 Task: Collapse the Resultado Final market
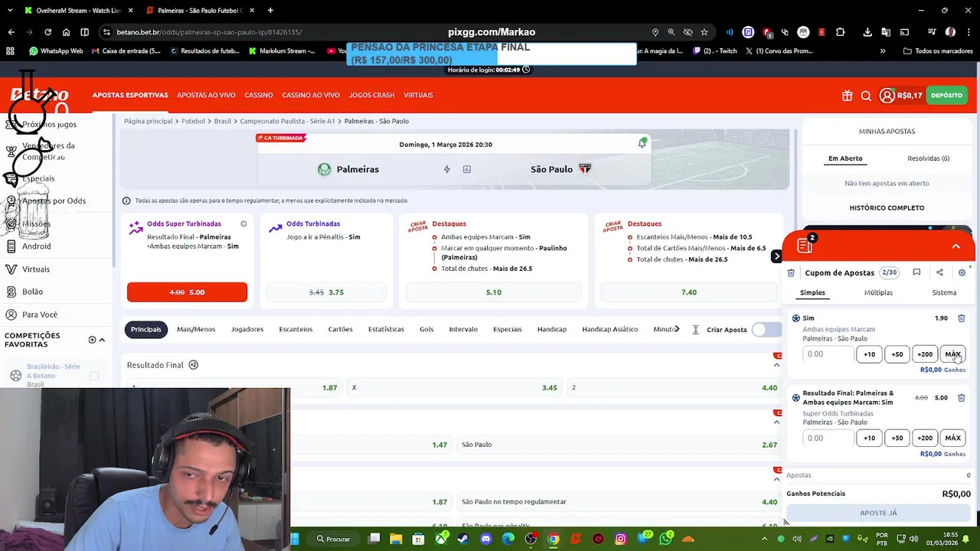pyautogui.click(x=776, y=365)
